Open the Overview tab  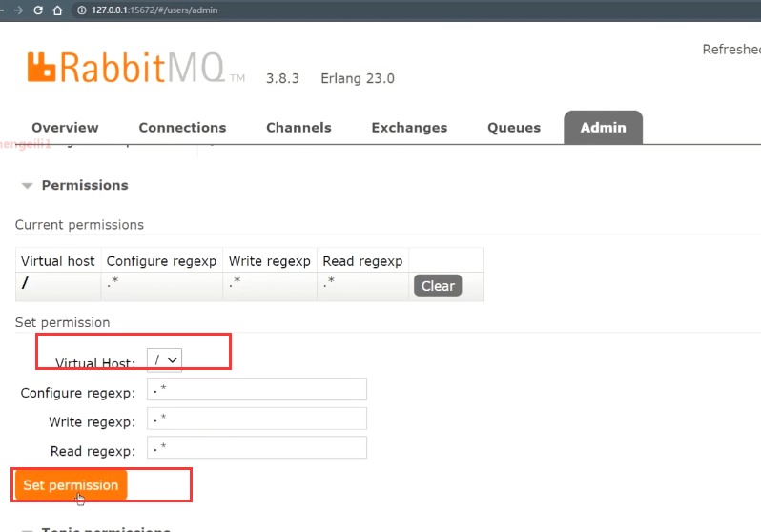point(65,128)
